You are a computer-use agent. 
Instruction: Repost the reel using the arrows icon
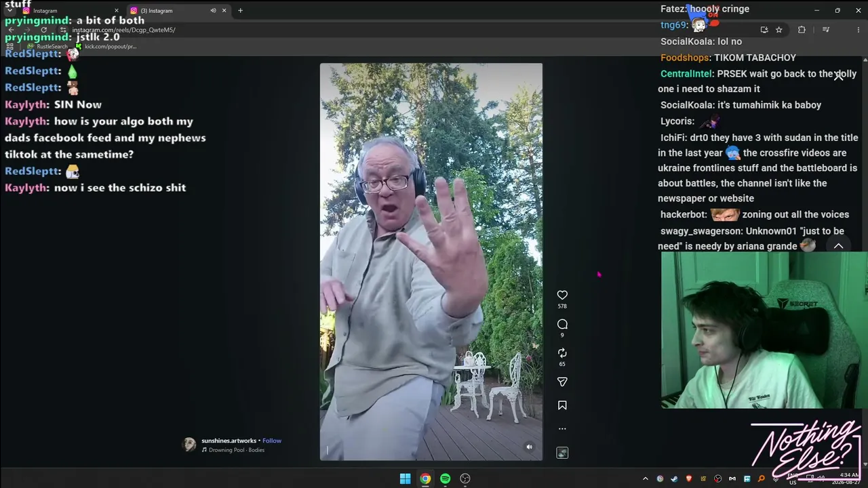[562, 353]
